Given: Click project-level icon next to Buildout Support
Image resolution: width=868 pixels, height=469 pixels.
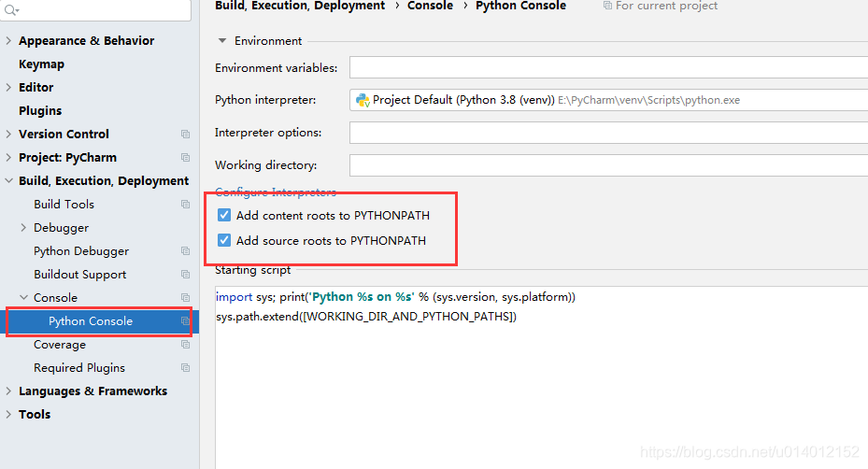Looking at the screenshot, I should tap(185, 274).
